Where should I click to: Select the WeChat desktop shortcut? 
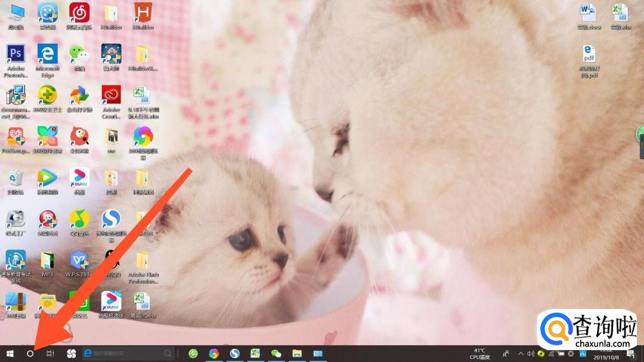79,58
